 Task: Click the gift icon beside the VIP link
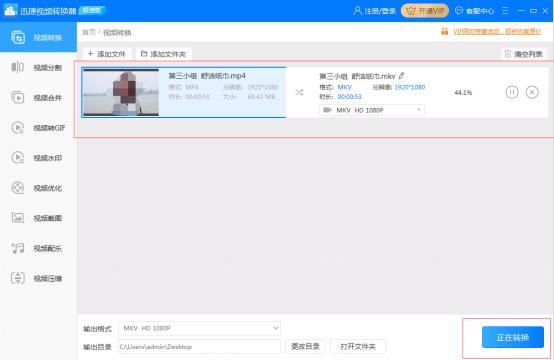coord(444,32)
